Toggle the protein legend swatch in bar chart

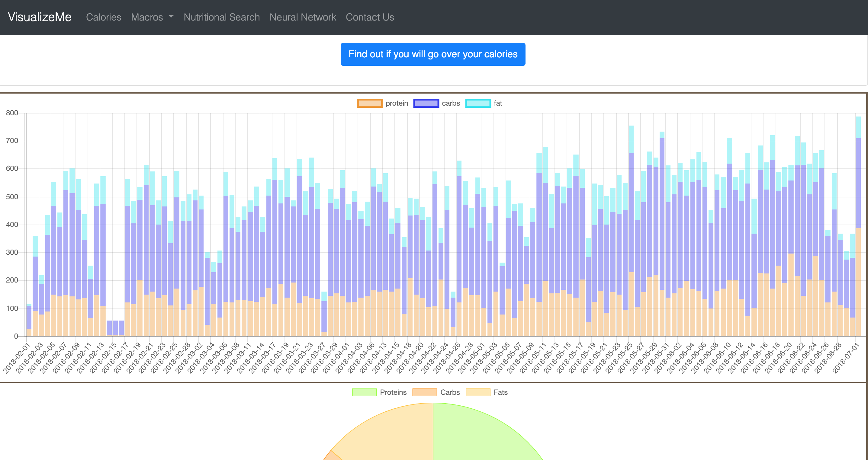370,103
